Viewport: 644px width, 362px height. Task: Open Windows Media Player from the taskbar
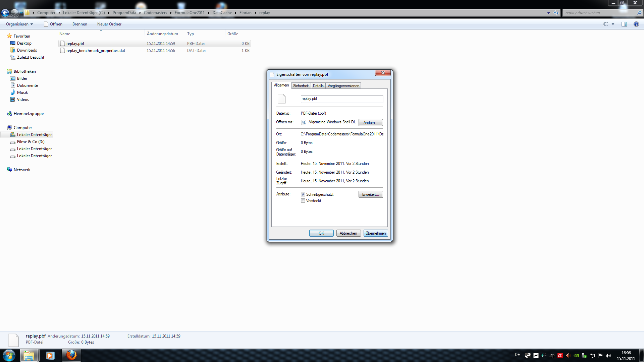point(50,355)
